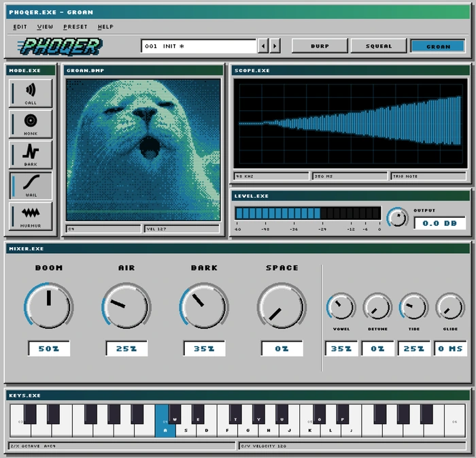Click the Tide knob

[413, 306]
